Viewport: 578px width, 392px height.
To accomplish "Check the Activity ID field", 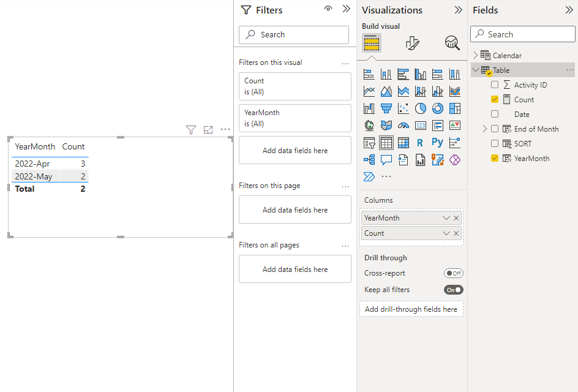I will click(495, 85).
